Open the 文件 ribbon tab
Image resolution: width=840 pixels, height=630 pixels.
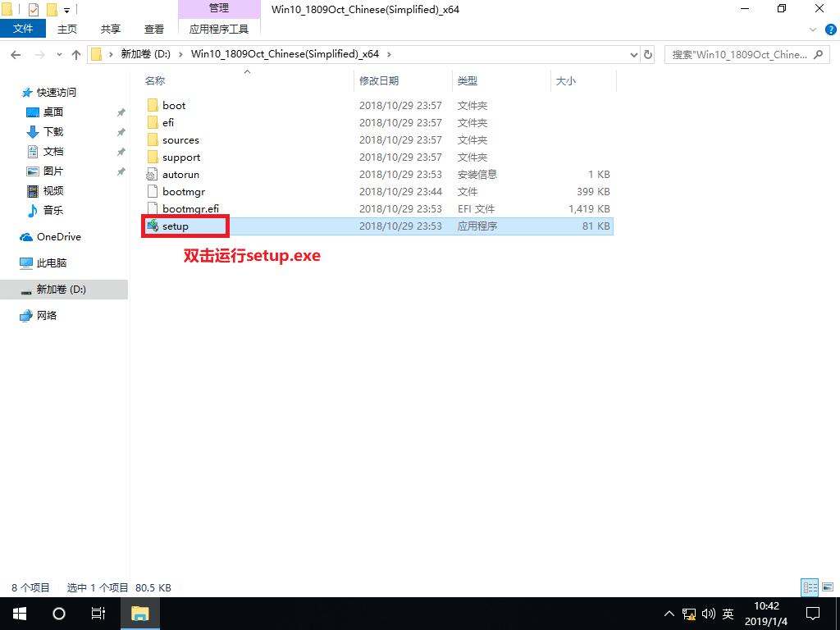[x=23, y=29]
